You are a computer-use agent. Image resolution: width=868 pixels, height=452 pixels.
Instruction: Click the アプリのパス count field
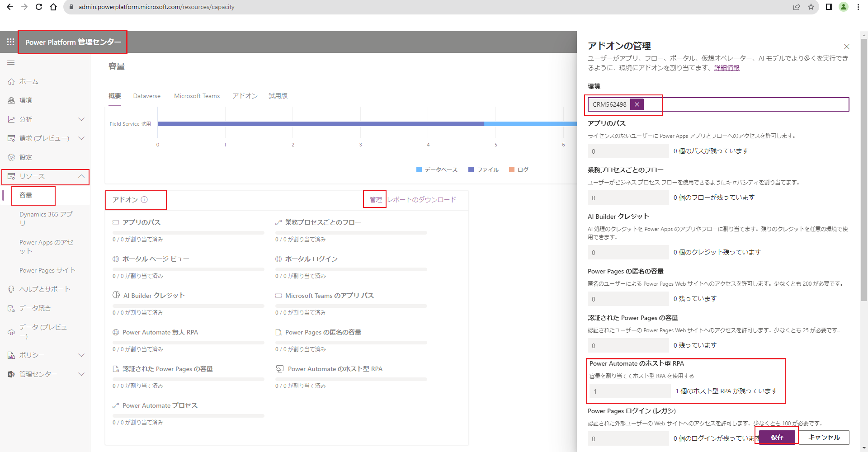click(628, 151)
